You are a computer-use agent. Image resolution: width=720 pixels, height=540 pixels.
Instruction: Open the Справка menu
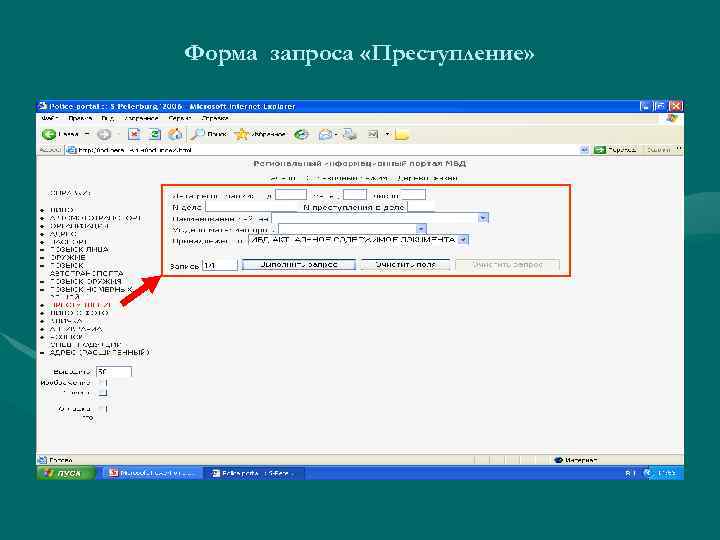pos(215,118)
